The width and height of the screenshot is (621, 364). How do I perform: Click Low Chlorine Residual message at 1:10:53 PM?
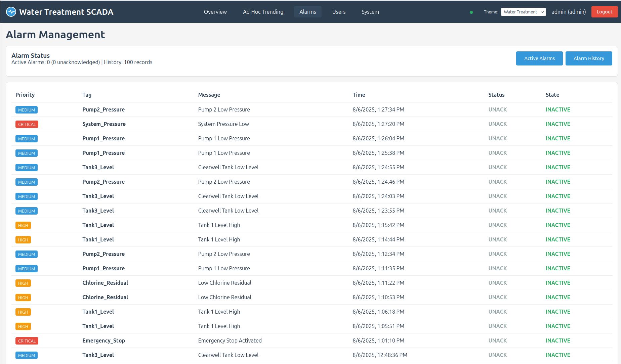(225, 297)
